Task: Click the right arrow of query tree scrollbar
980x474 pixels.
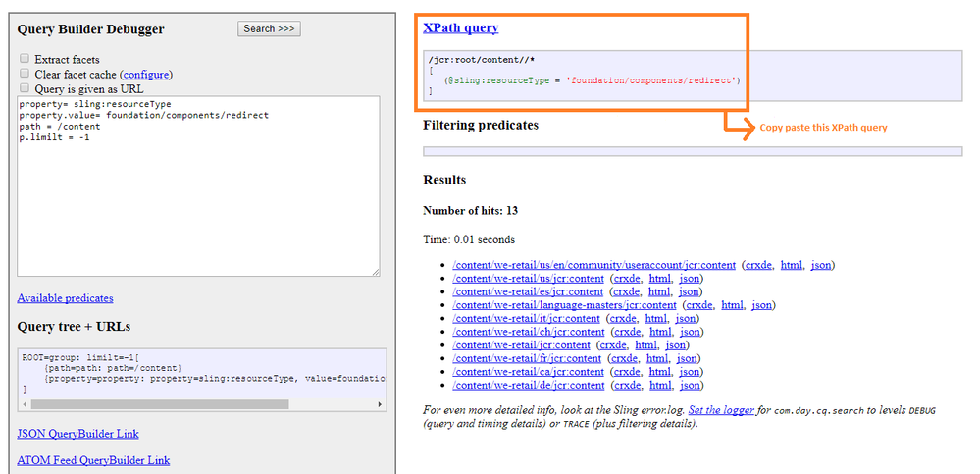Action: point(381,404)
